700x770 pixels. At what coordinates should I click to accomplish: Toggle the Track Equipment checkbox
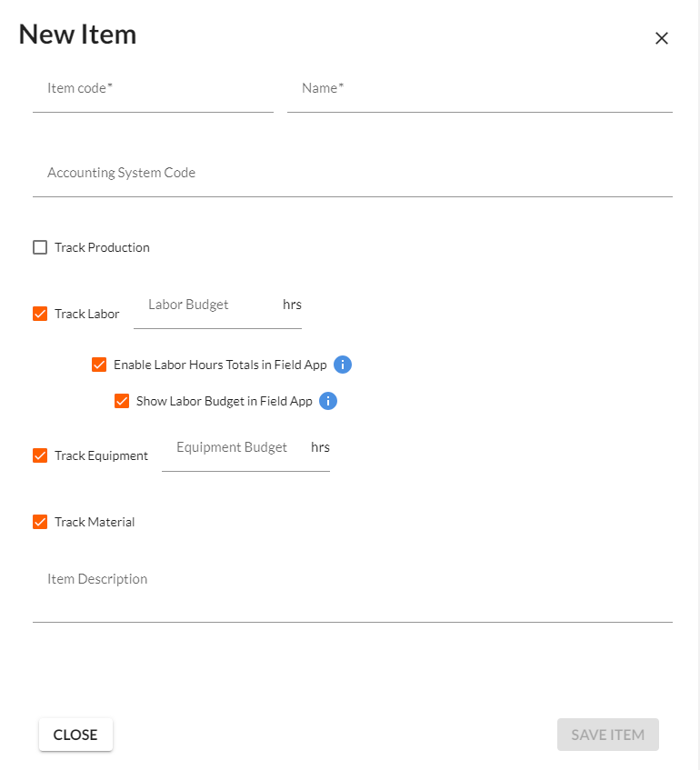coord(40,455)
